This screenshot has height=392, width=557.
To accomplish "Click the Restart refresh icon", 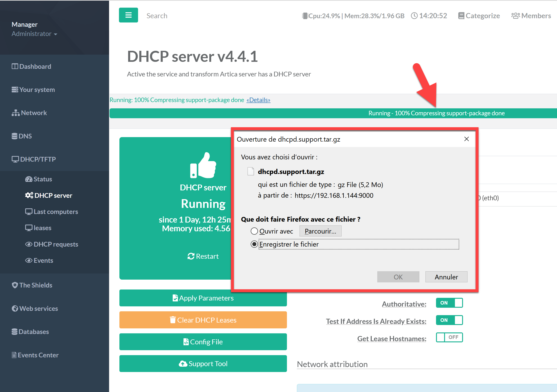I will (191, 256).
